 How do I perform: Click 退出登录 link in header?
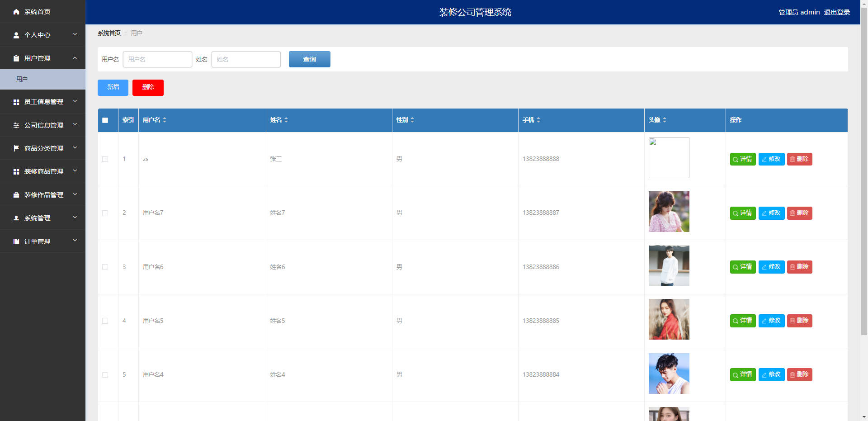(837, 12)
